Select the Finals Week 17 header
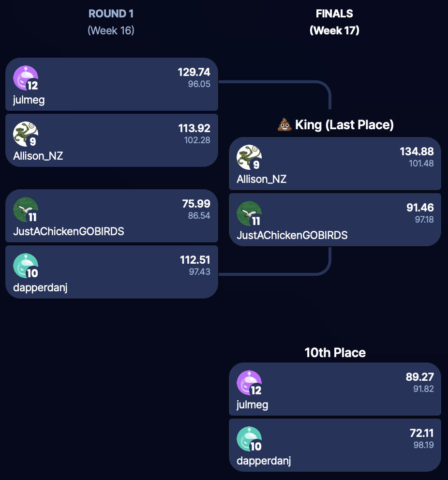The height and width of the screenshot is (480, 448). pyautogui.click(x=334, y=22)
